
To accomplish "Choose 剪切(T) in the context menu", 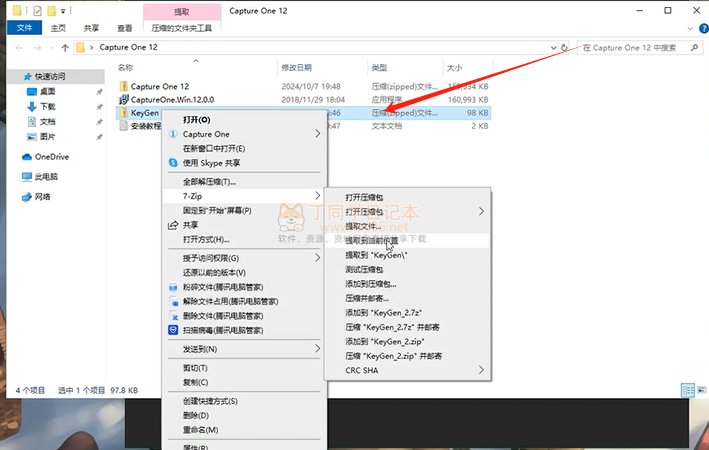I will [x=195, y=368].
